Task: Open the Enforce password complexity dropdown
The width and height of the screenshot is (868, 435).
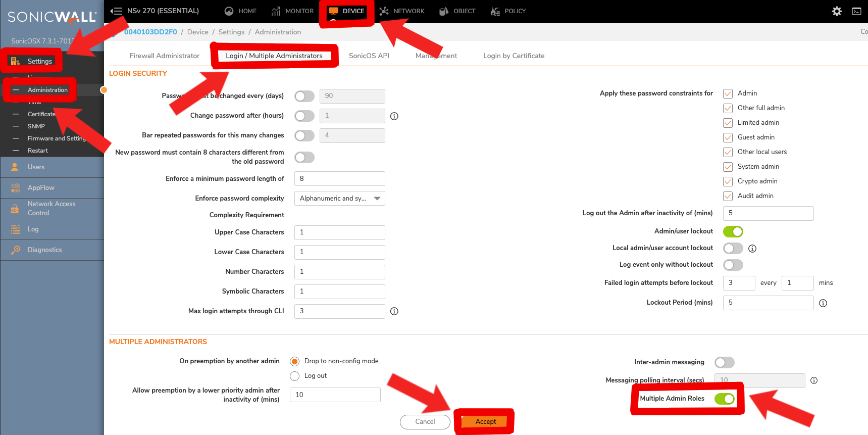Action: pos(339,199)
